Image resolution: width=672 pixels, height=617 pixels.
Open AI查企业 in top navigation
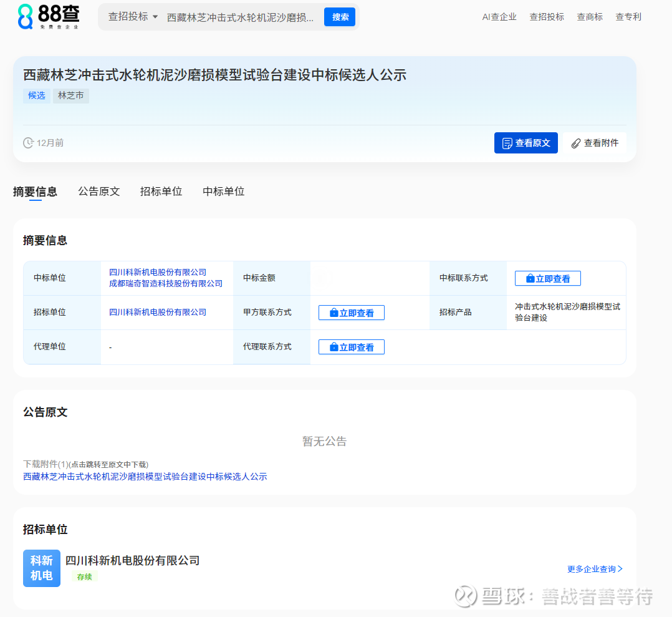pyautogui.click(x=499, y=17)
